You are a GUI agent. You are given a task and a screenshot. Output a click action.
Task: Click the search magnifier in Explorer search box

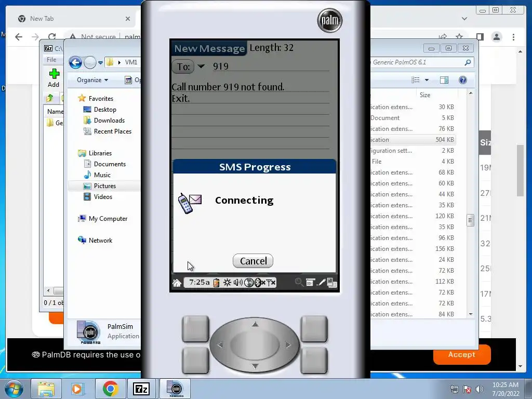(468, 62)
